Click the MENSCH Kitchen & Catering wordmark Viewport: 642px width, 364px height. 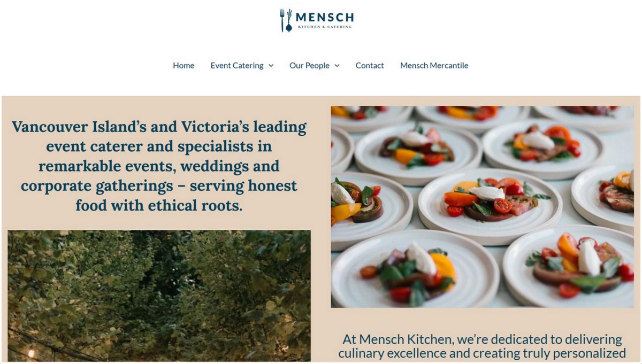click(x=324, y=20)
